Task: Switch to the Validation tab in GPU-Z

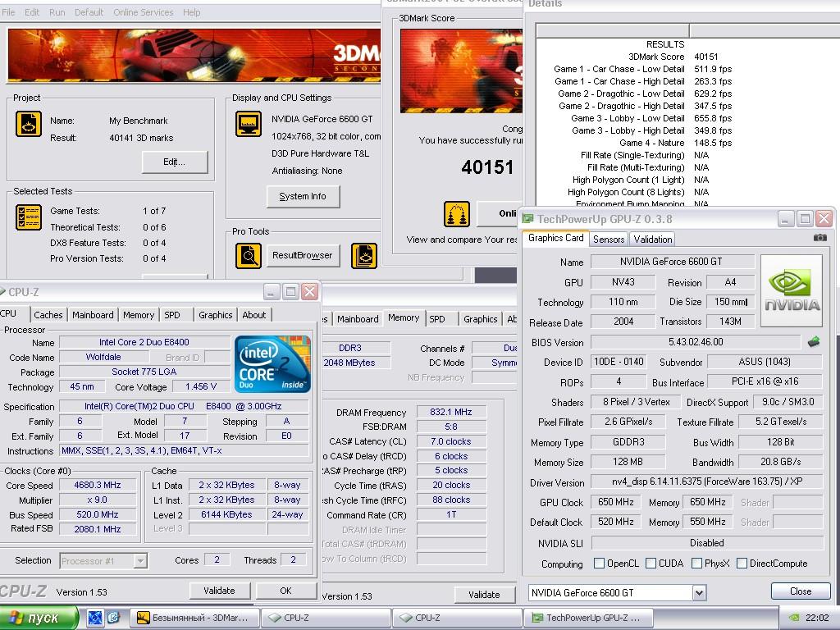Action: [x=652, y=239]
